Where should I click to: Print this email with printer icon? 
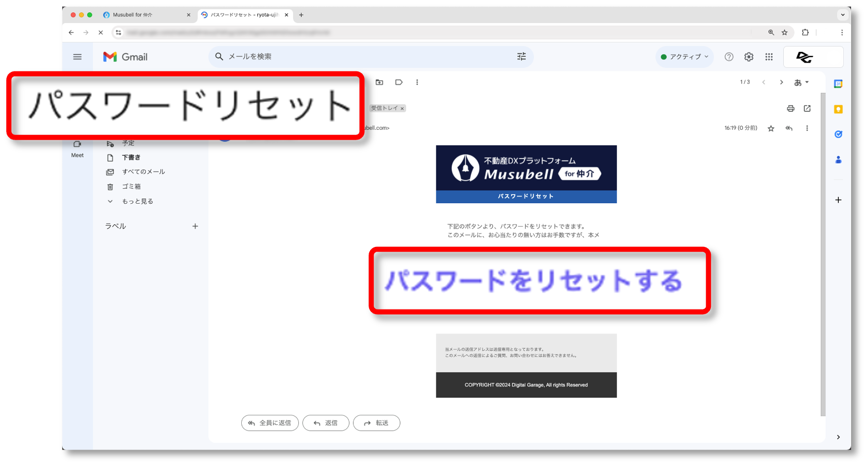(x=790, y=108)
